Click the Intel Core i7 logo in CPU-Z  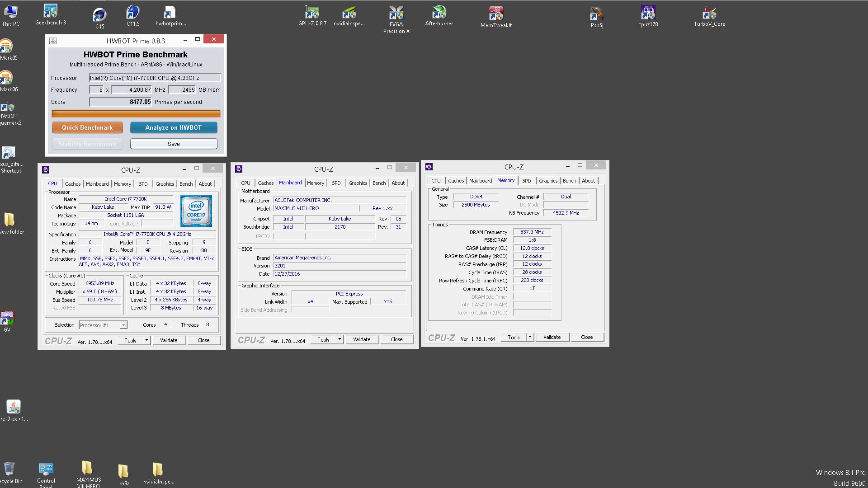point(196,211)
